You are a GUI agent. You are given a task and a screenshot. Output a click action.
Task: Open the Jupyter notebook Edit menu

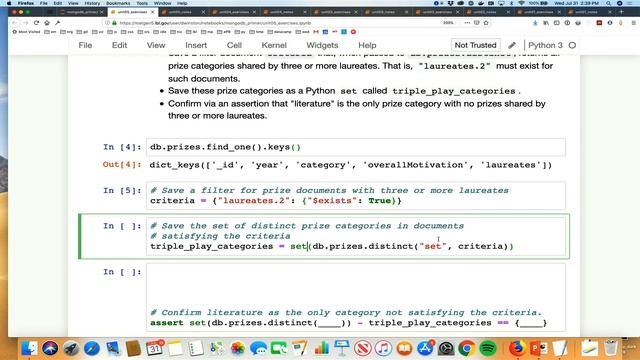[119, 45]
